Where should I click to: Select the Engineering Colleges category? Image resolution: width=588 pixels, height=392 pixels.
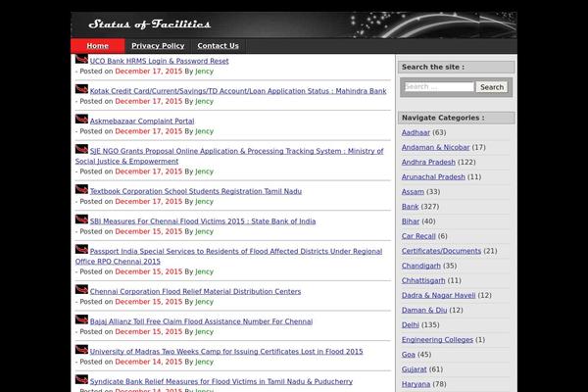coord(438,339)
